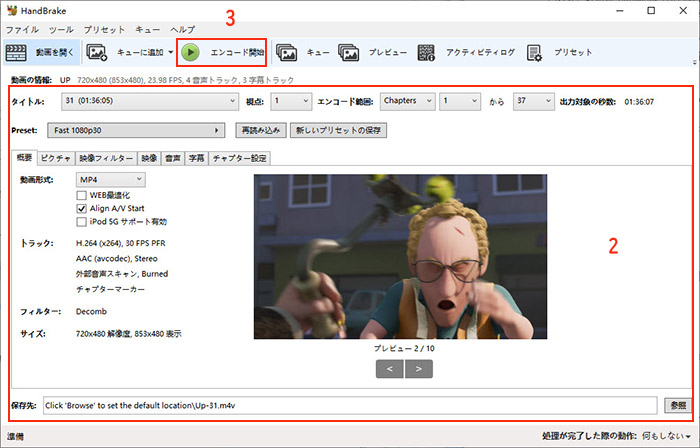Open the start chapter dropdown showing 1

tap(460, 101)
